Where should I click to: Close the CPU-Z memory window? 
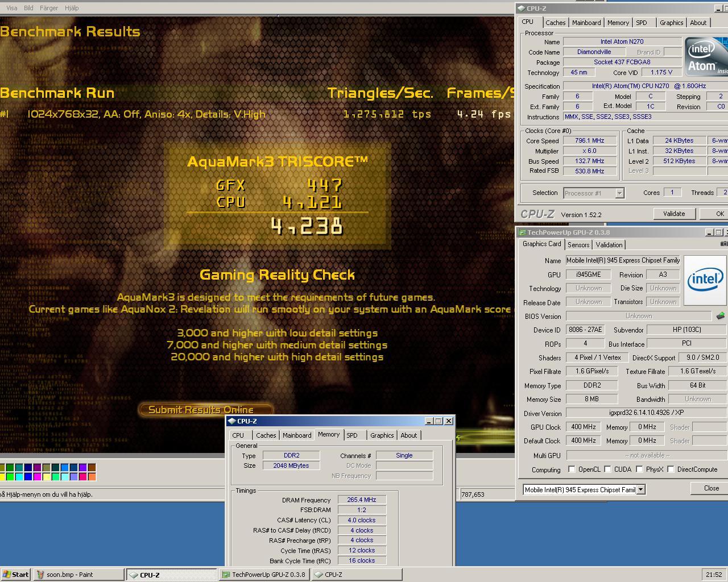pos(449,421)
